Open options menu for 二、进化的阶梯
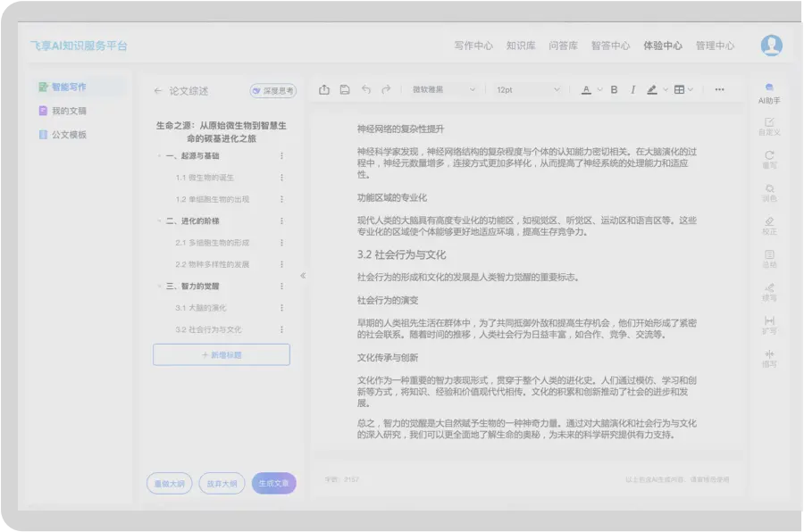804x532 pixels. [281, 220]
